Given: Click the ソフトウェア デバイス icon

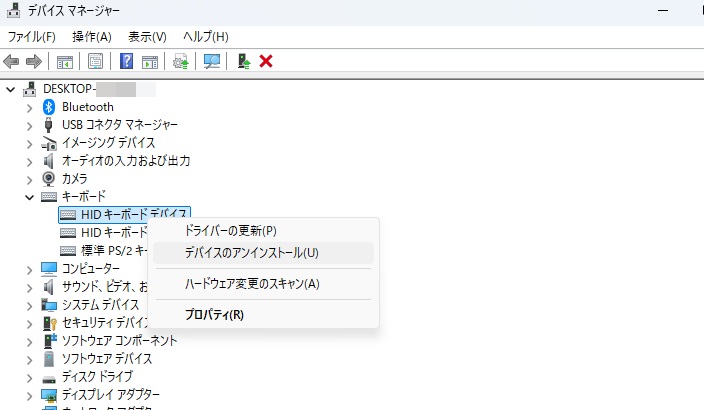Looking at the screenshot, I should click(48, 359).
